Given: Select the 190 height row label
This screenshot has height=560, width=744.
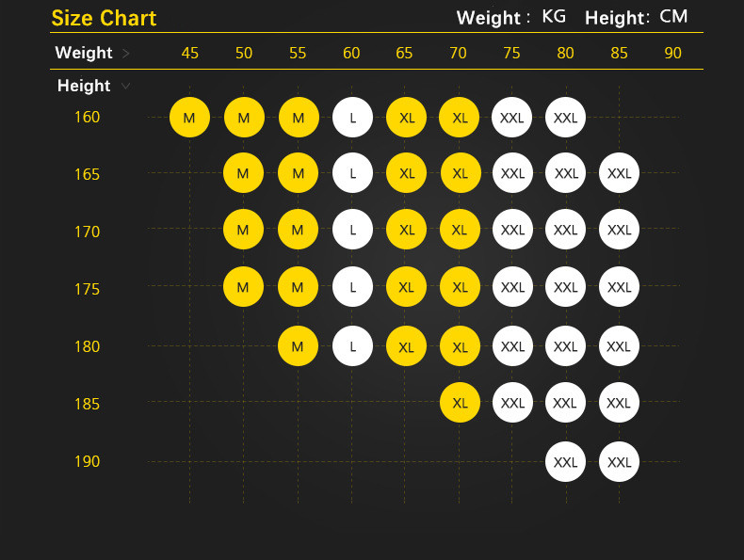Looking at the screenshot, I should click(x=87, y=462).
